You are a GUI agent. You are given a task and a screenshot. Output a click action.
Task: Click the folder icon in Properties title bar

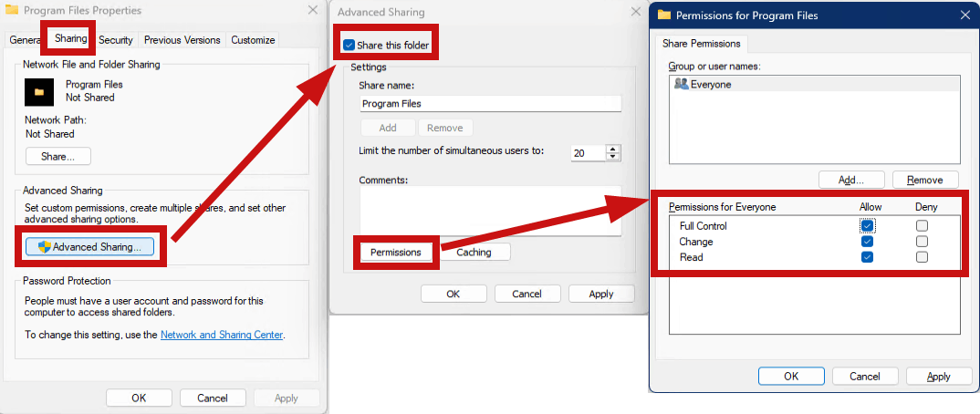tap(11, 10)
